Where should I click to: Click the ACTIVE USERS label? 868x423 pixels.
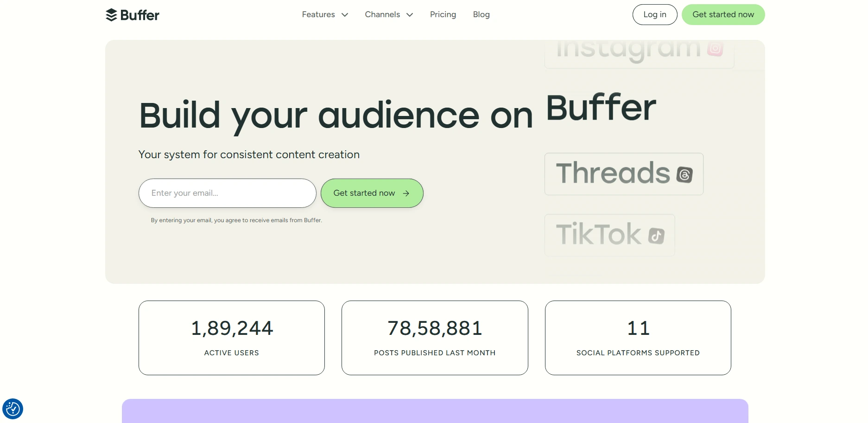tap(232, 353)
